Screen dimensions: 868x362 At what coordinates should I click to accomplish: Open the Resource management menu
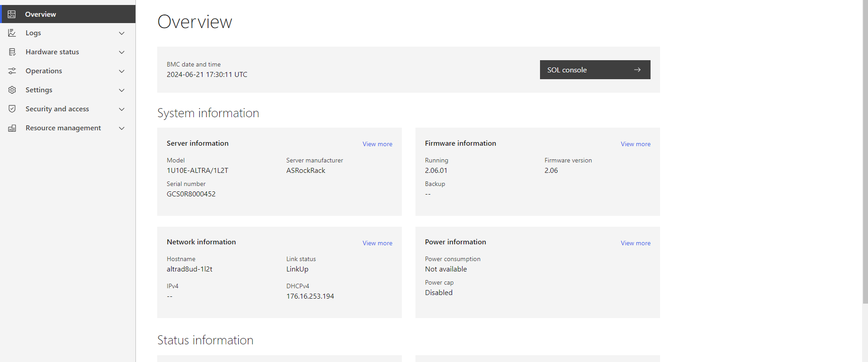pyautogui.click(x=68, y=128)
